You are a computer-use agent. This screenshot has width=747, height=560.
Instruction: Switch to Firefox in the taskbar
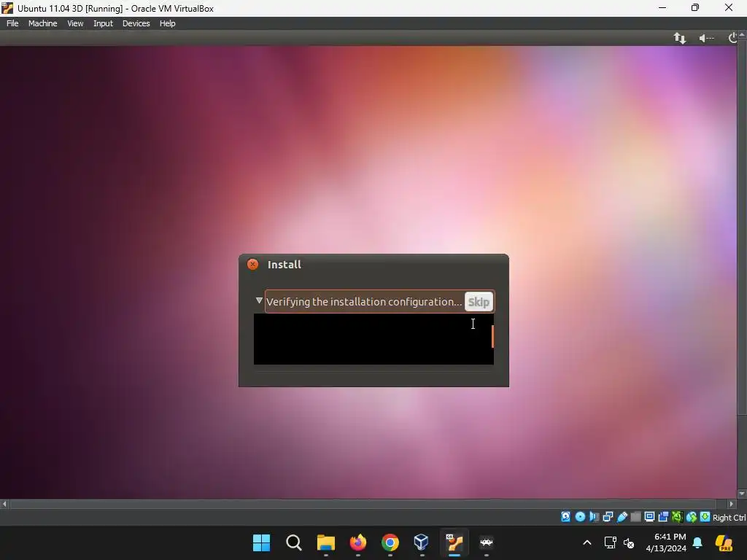358,542
